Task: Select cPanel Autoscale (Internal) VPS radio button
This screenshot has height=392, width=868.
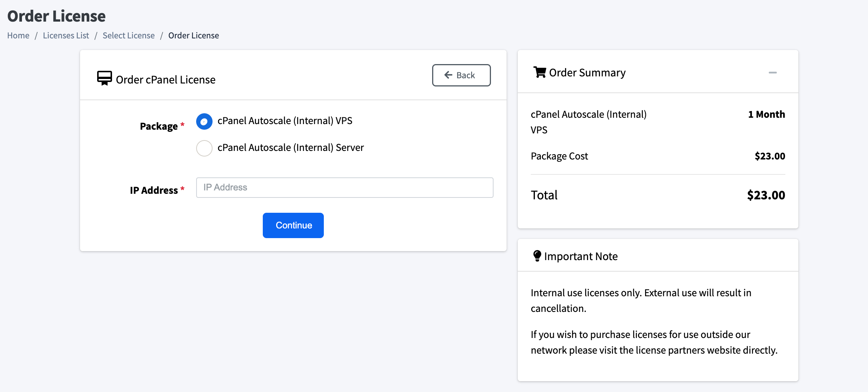Action: click(204, 121)
